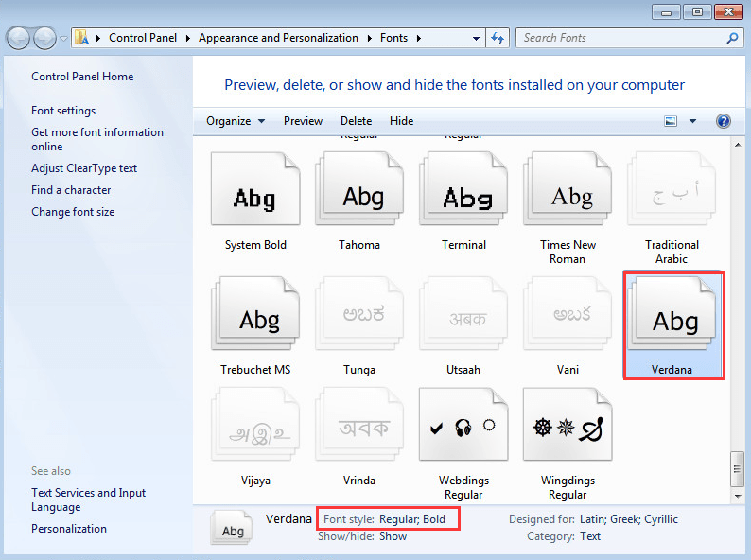Click the Show value beside Show/hide
This screenshot has height=560, width=751.
(393, 536)
